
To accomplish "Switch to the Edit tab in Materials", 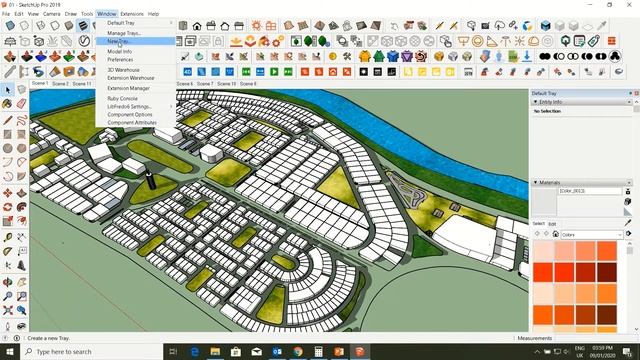I will [x=552, y=224].
